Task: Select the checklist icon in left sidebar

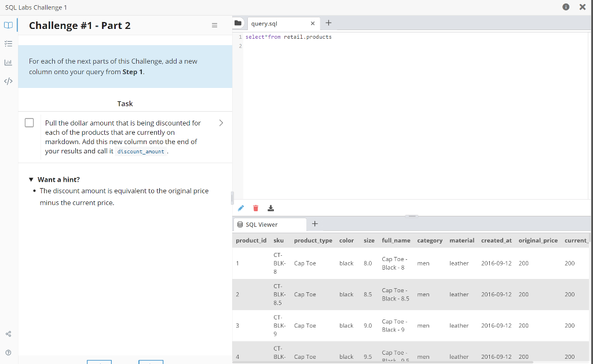Action: pos(8,43)
